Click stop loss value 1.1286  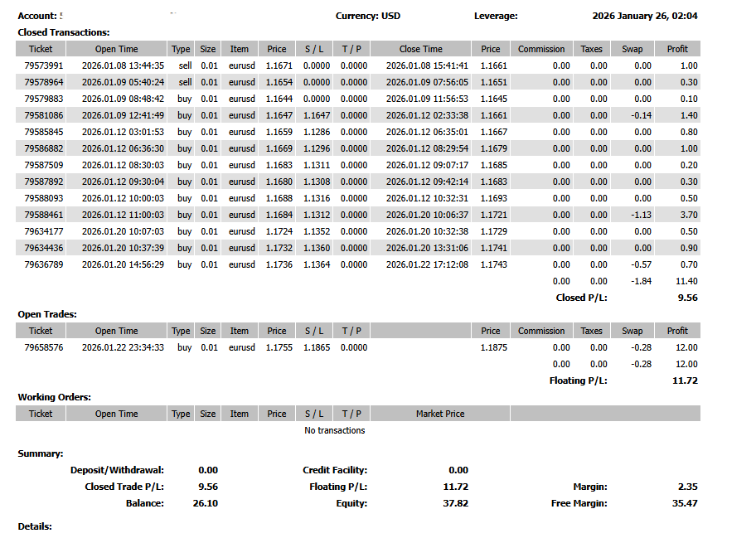(x=317, y=132)
